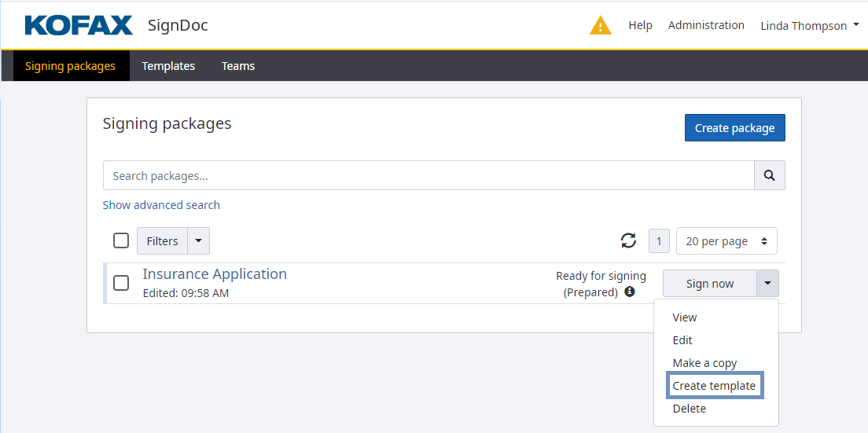This screenshot has height=433, width=868.
Task: Click the yellow warning triangle icon
Action: [x=600, y=25]
